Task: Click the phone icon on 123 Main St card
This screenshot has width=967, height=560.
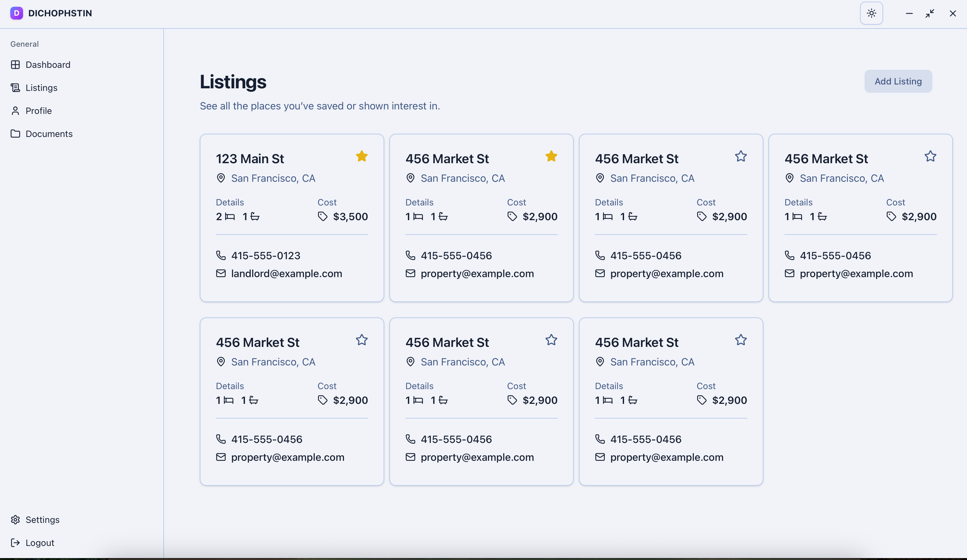Action: point(221,255)
